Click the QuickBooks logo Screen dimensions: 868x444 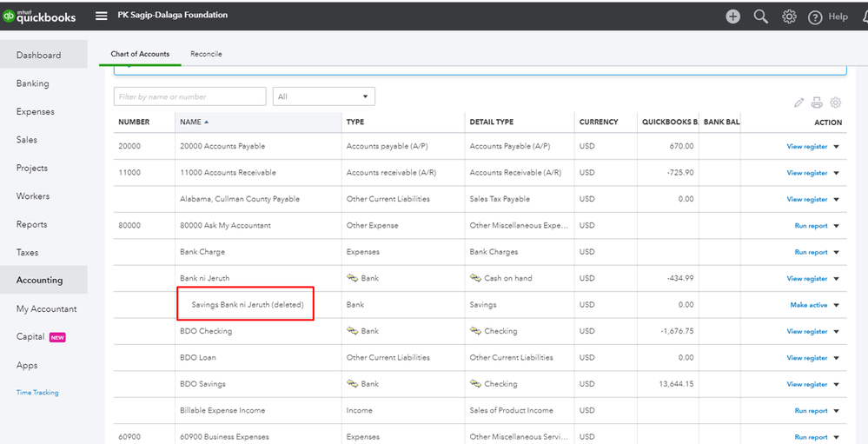click(40, 16)
